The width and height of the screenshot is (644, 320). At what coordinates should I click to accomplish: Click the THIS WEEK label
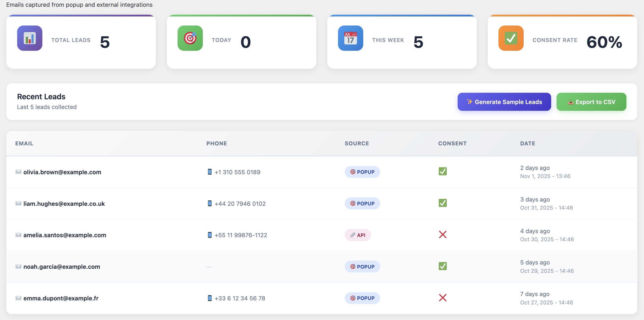[388, 40]
